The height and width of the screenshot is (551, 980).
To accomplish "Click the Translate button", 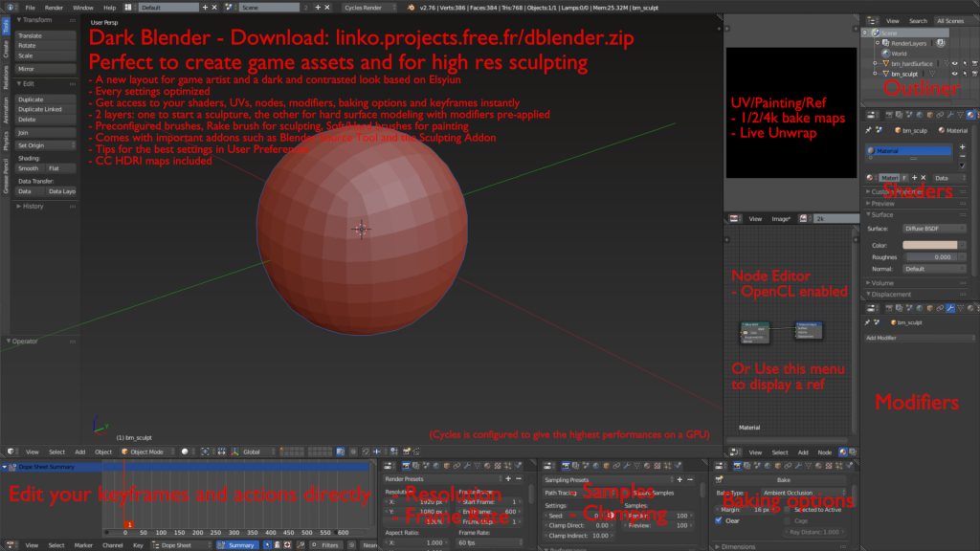I will click(46, 36).
